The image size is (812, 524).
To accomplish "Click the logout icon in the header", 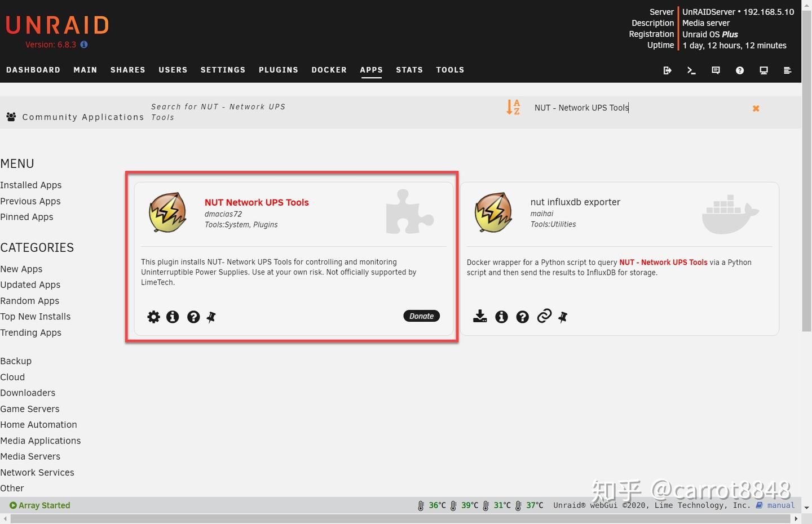I will pos(668,70).
